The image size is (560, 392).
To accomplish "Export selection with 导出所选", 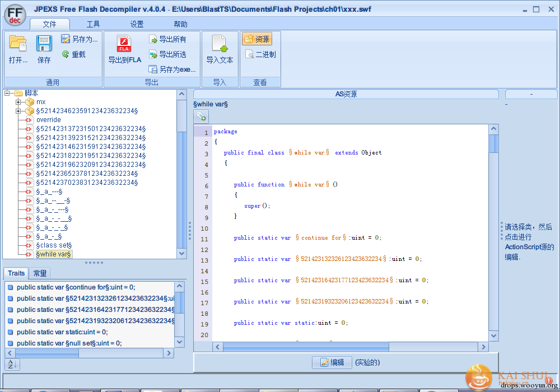I will point(168,54).
